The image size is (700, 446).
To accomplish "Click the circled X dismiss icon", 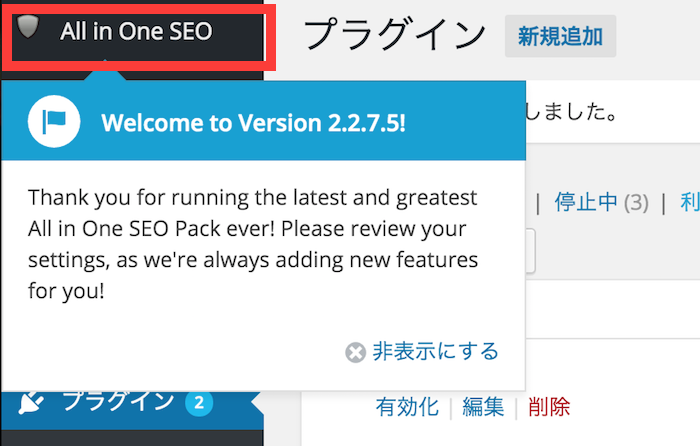I will 355,352.
